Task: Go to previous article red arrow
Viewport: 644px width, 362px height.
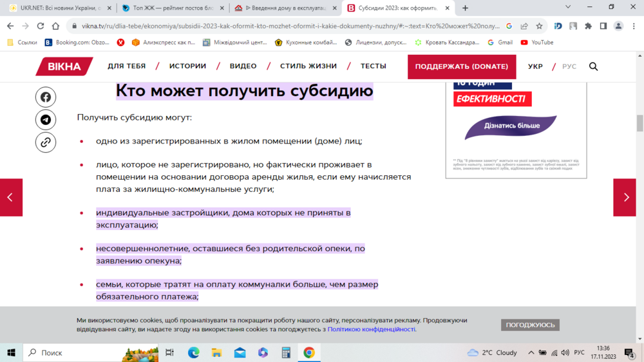Action: tap(11, 197)
